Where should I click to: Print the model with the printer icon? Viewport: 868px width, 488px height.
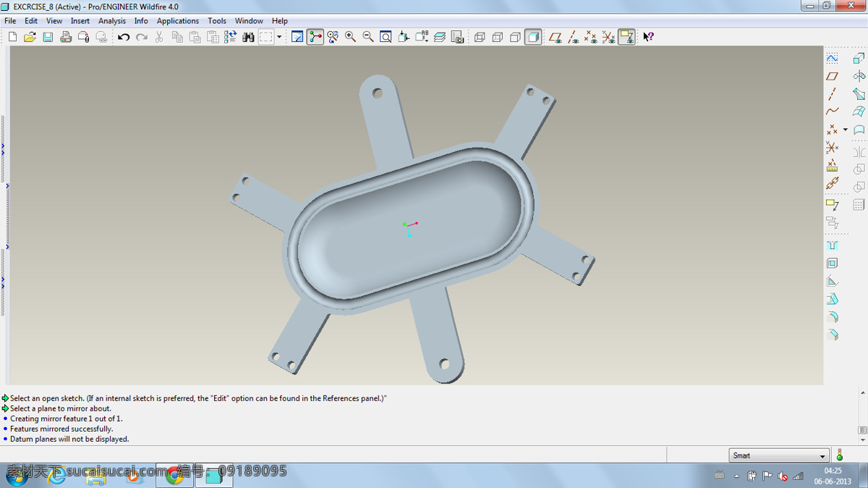pyautogui.click(x=66, y=37)
